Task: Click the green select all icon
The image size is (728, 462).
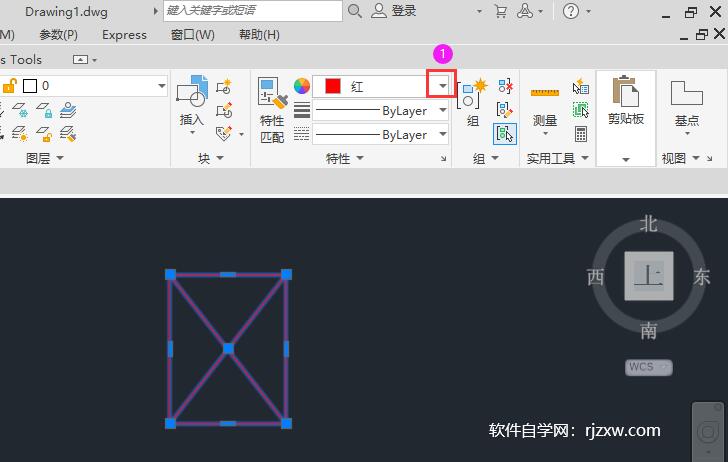Action: click(580, 110)
